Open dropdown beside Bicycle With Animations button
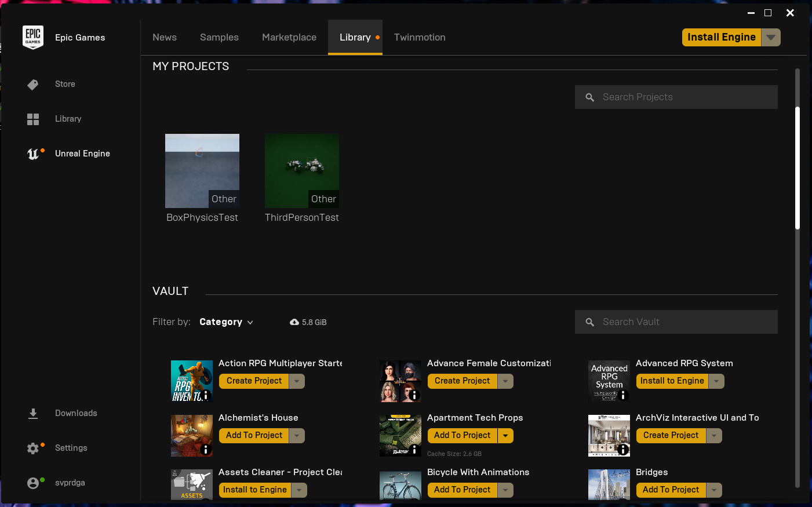Viewport: 812px width, 507px height. 505,490
